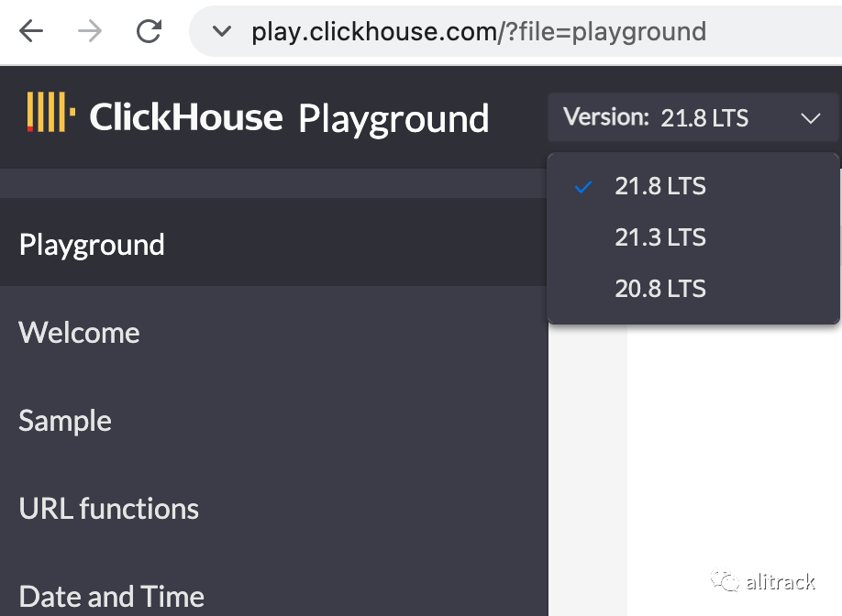Image resolution: width=842 pixels, height=616 pixels.
Task: Open the Version dropdown
Action: [692, 117]
